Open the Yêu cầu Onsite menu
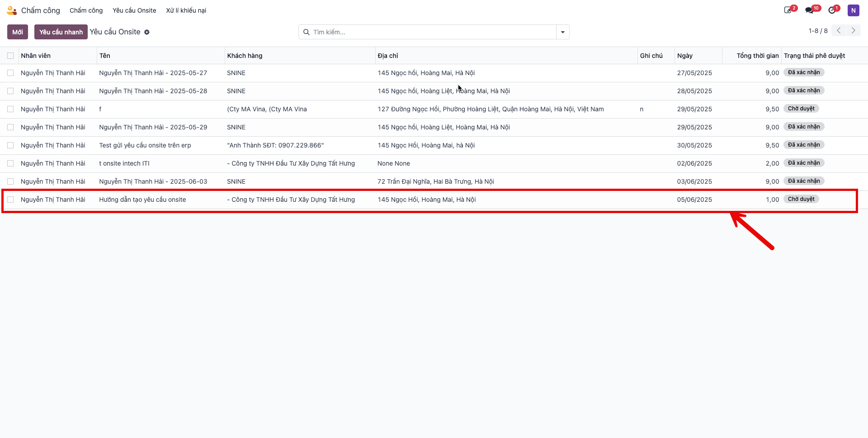This screenshot has height=438, width=868. coord(134,10)
